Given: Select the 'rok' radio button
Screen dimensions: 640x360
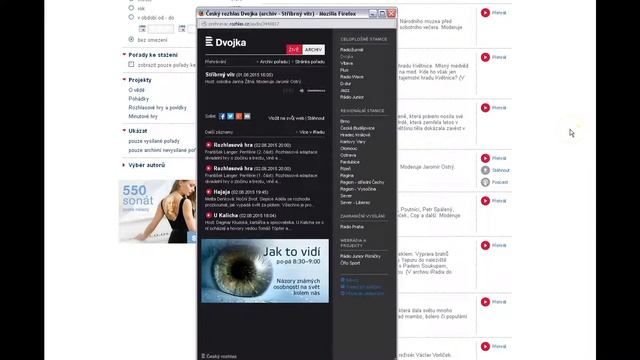Looking at the screenshot, I should coord(131,8).
